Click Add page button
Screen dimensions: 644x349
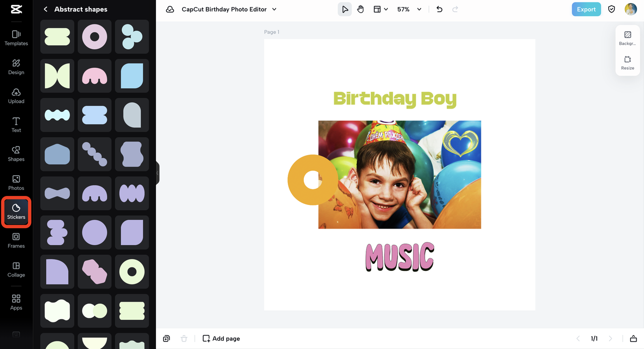pos(221,338)
